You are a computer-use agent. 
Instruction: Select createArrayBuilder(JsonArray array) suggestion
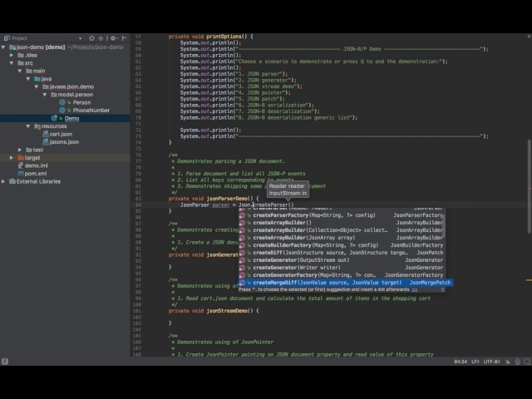342,238
